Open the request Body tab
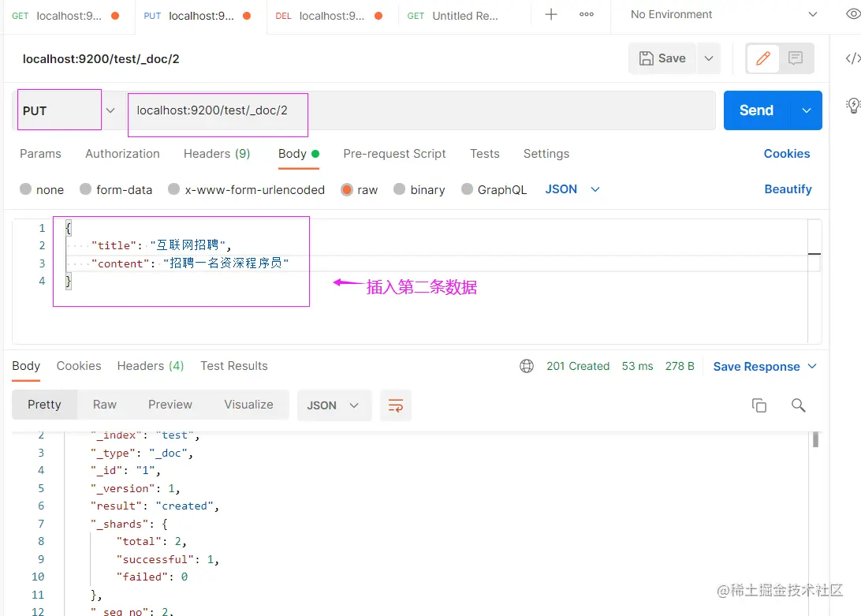 [x=299, y=154]
